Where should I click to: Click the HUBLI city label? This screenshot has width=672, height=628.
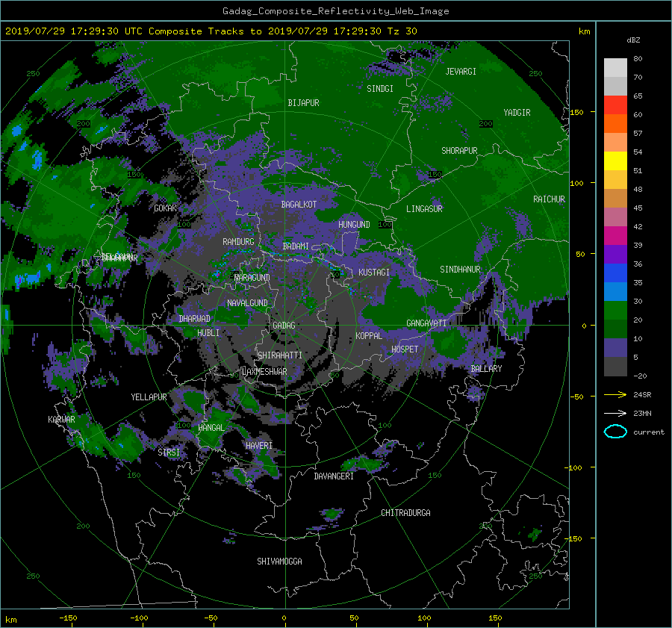pyautogui.click(x=208, y=333)
